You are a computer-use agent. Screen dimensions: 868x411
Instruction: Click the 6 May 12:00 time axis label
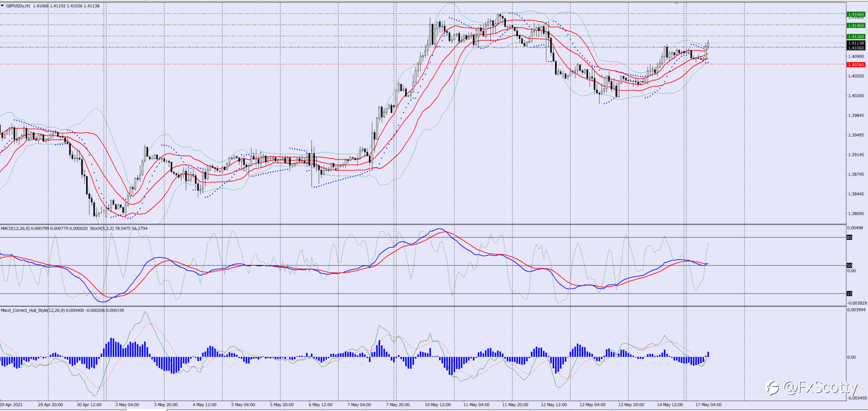pyautogui.click(x=321, y=405)
